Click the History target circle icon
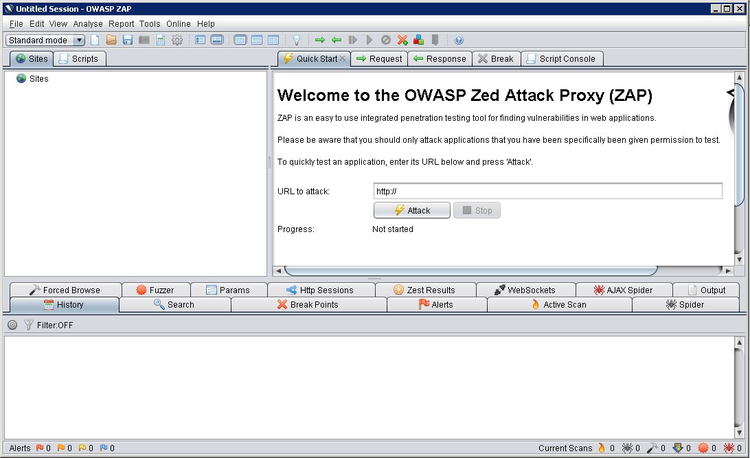This screenshot has width=750, height=458. [x=12, y=325]
